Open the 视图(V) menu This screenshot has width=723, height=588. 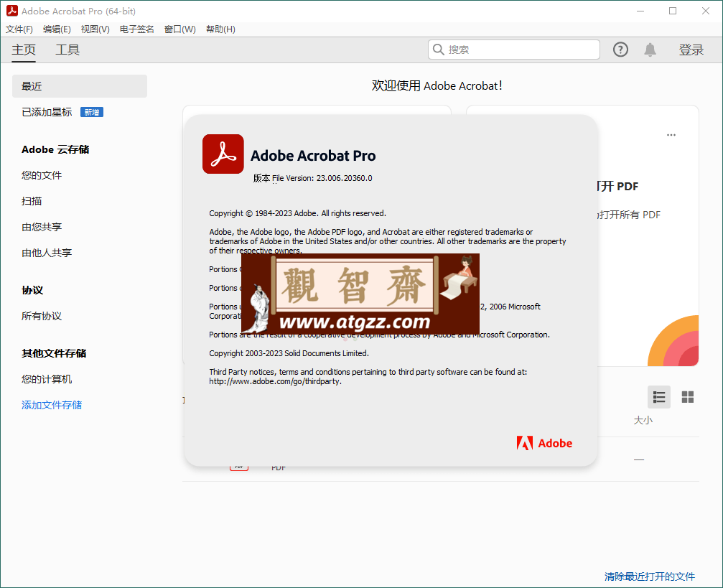point(95,29)
